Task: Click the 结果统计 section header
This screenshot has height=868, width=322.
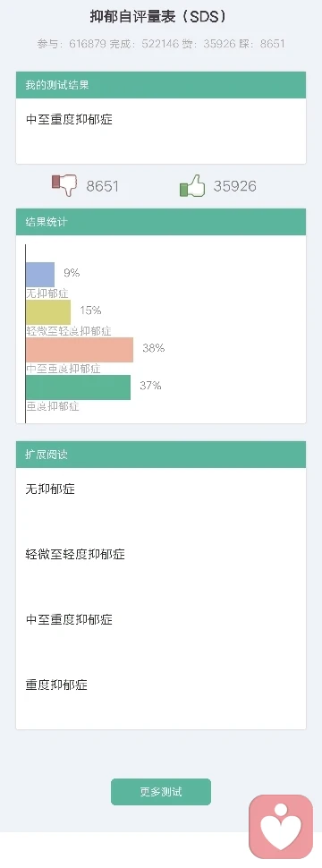Action: (161, 222)
